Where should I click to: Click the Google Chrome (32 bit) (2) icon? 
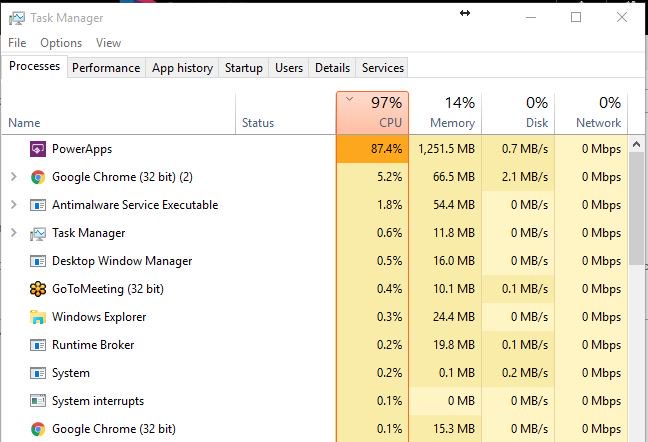pyautogui.click(x=38, y=177)
